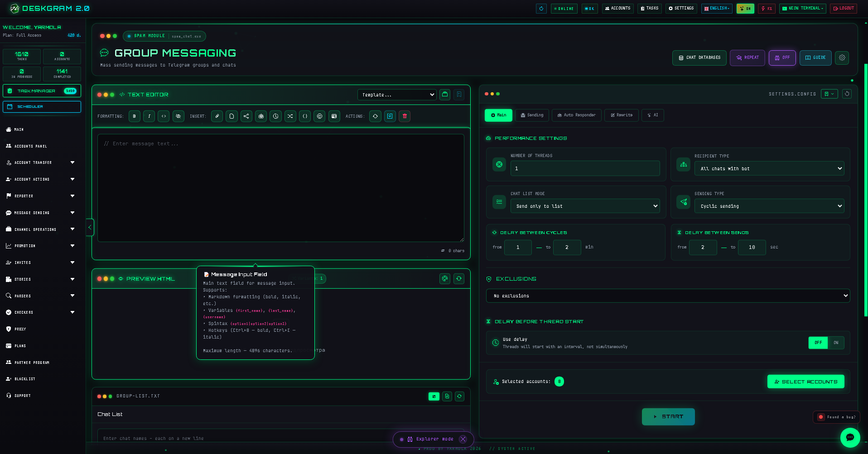Open the support chat bubble
Image resolution: width=868 pixels, height=454 pixels.
coord(850,437)
